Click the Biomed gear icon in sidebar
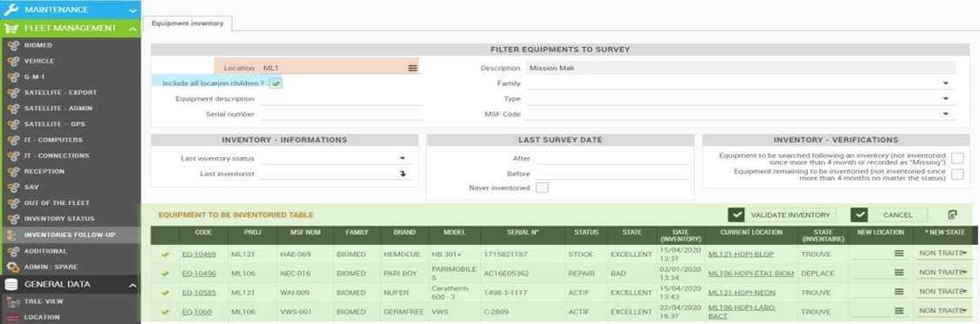The height and width of the screenshot is (324, 980). tap(12, 45)
